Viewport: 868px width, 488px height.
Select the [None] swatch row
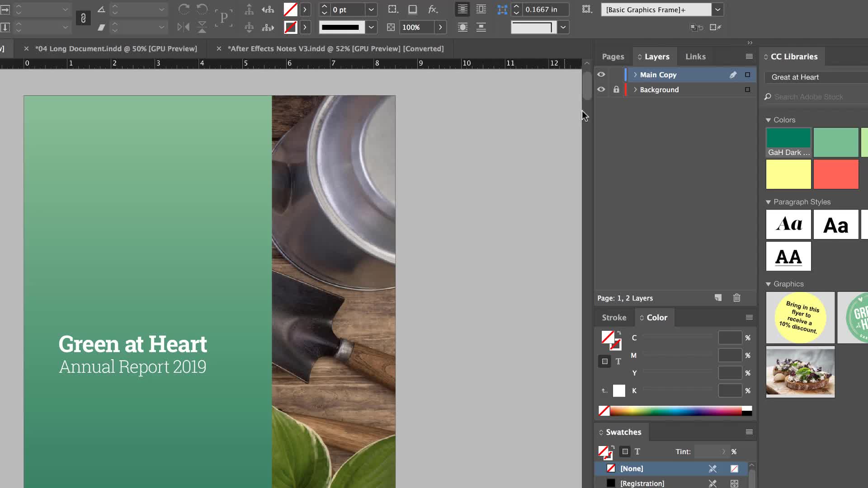pyautogui.click(x=671, y=469)
